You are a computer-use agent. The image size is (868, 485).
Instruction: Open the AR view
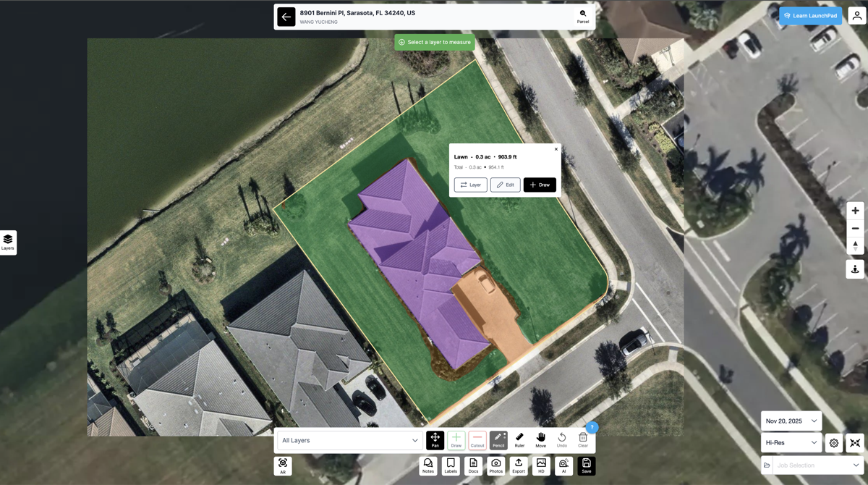pos(283,465)
